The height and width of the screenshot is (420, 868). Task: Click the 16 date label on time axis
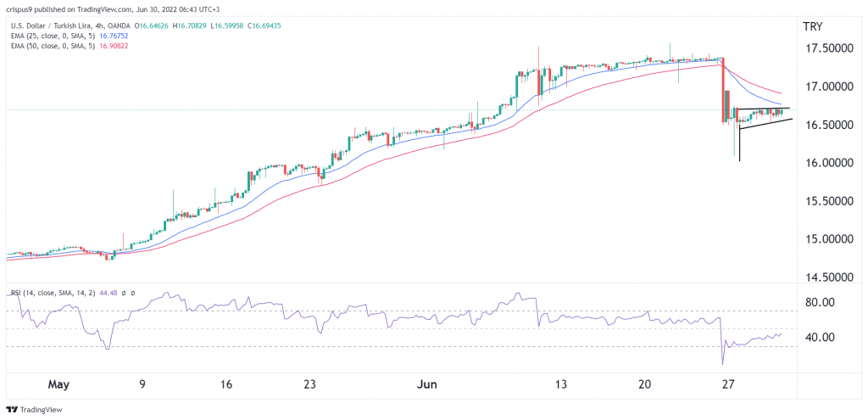pyautogui.click(x=226, y=385)
